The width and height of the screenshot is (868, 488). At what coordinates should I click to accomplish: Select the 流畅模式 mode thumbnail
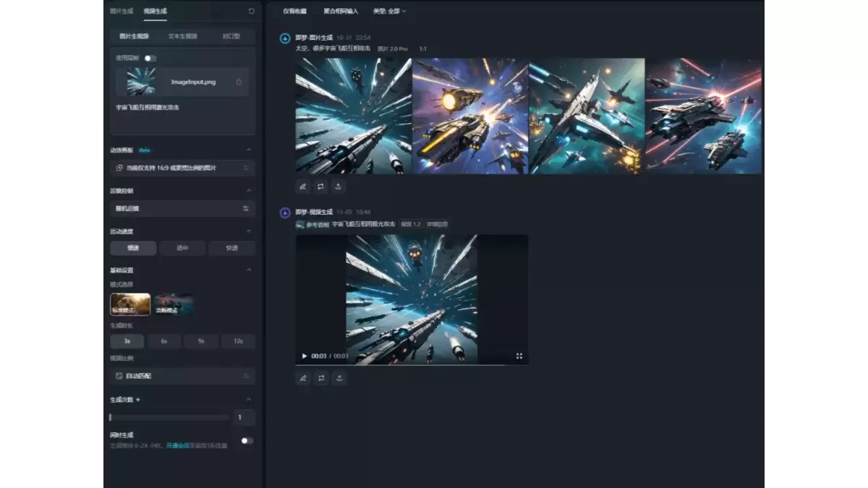click(174, 304)
